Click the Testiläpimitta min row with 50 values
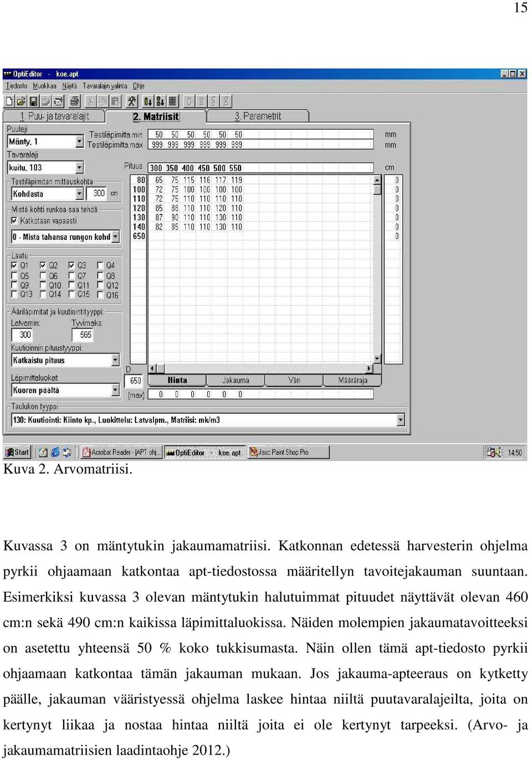 (x=260, y=135)
